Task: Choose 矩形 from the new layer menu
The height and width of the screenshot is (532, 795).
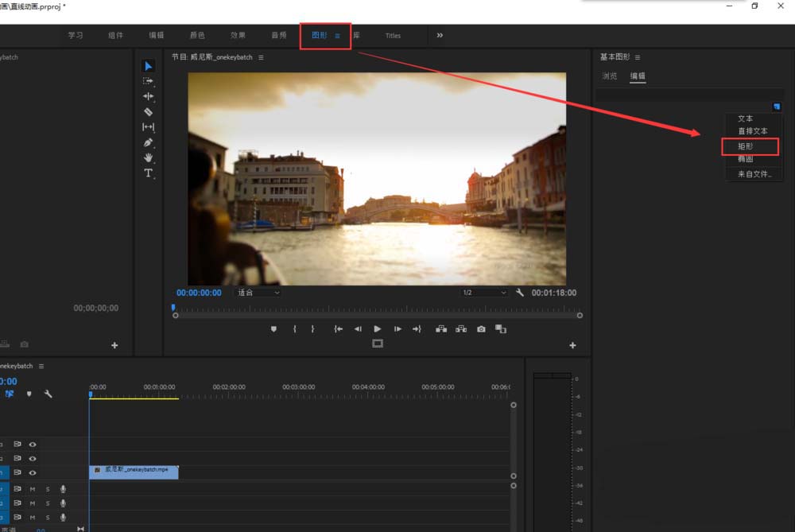Action: [745, 146]
